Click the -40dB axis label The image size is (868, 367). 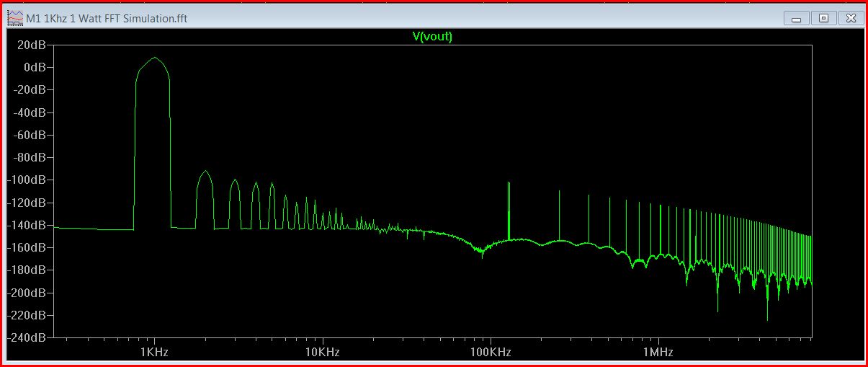(x=30, y=112)
